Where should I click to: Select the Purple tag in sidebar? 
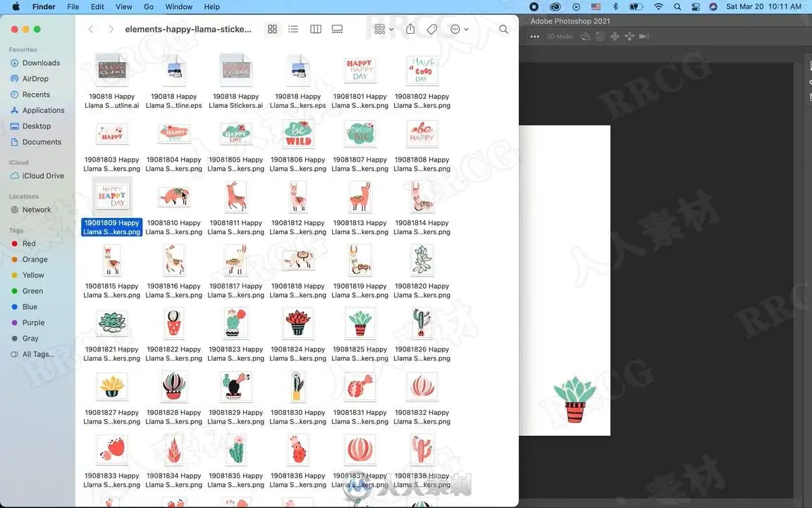pos(28,322)
